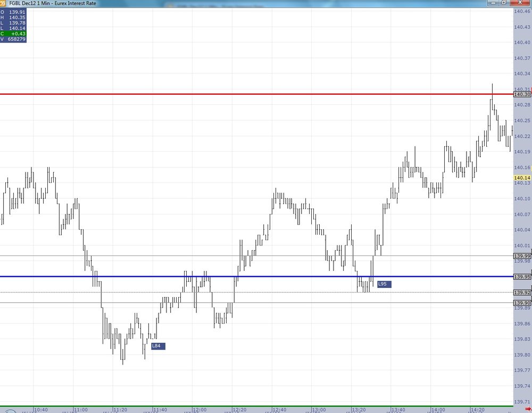Click the 140.28 price axis label
This screenshot has height=413, width=532.
point(522,104)
